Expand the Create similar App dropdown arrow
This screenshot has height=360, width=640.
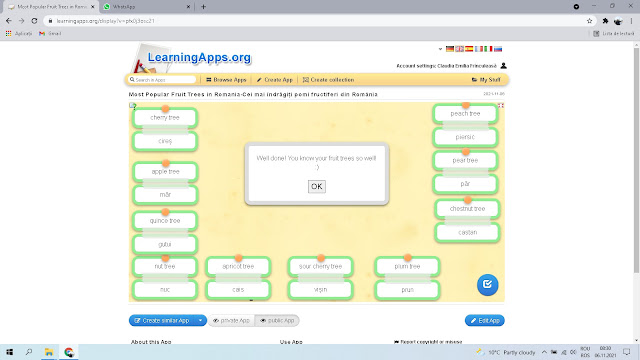200,320
